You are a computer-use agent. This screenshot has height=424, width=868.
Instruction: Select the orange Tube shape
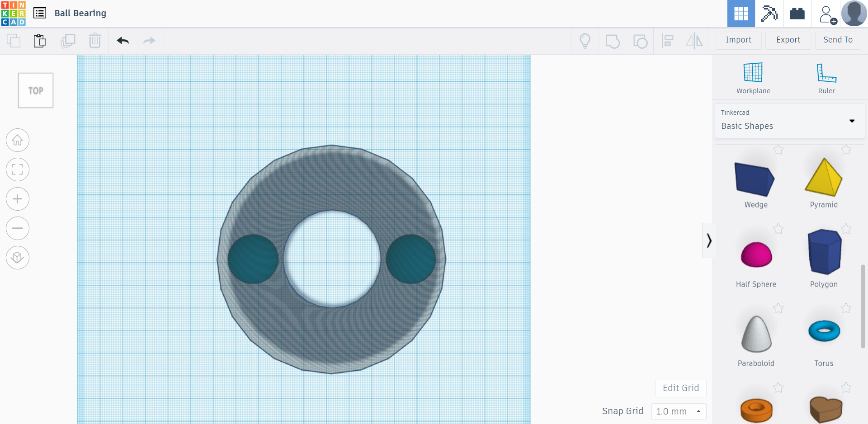[x=756, y=410]
